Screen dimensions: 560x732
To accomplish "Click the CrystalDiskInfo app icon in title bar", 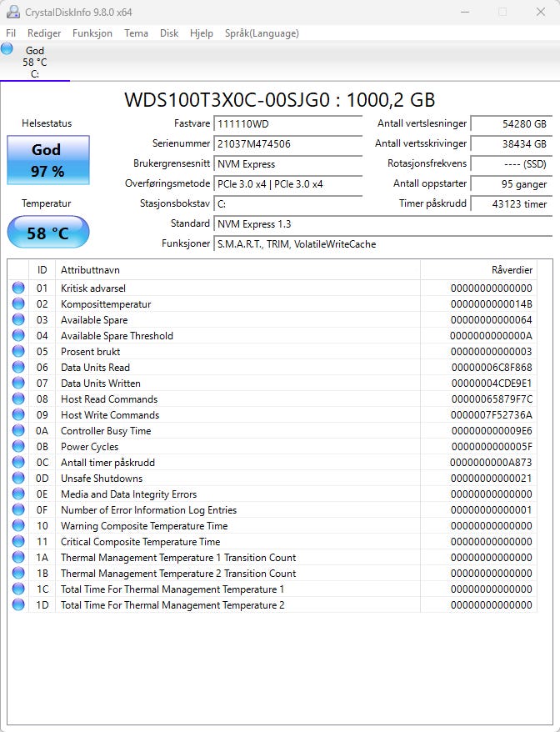I will click(x=13, y=12).
